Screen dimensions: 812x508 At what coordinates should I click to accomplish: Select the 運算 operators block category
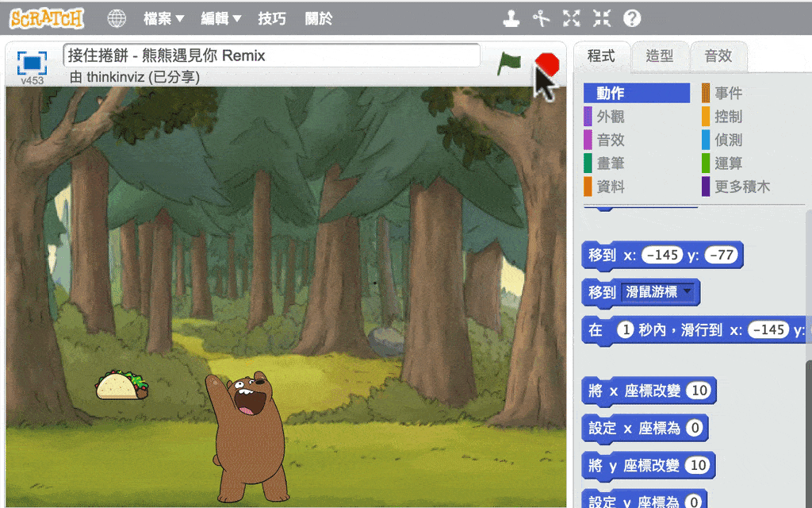click(728, 164)
